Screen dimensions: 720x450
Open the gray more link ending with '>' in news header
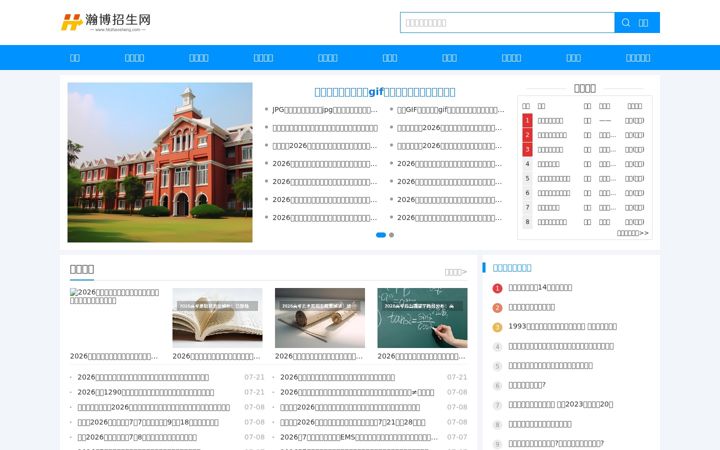[x=456, y=272]
